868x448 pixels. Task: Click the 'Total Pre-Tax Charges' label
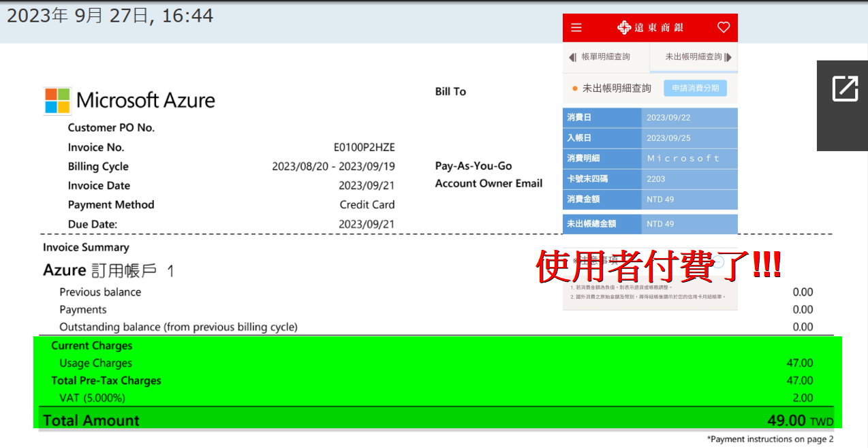coord(106,381)
